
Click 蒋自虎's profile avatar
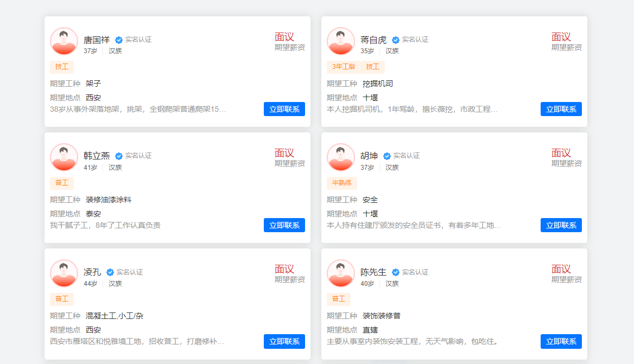341,41
